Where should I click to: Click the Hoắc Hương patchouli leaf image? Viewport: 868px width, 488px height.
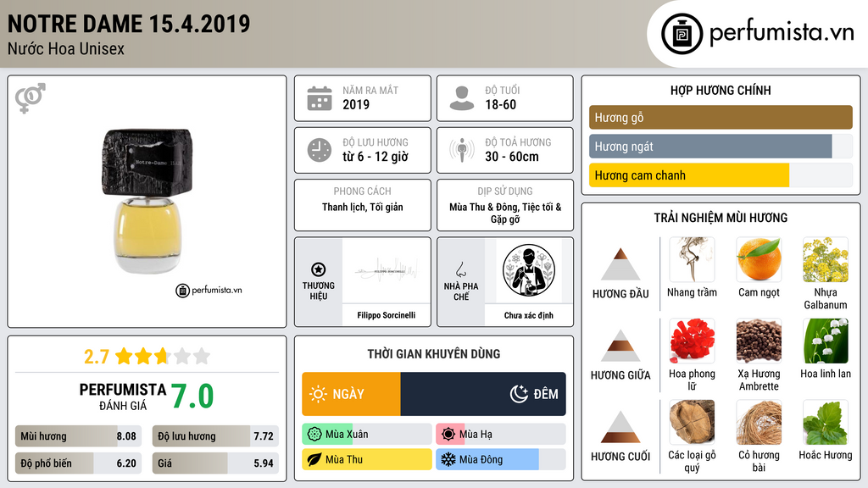826,422
